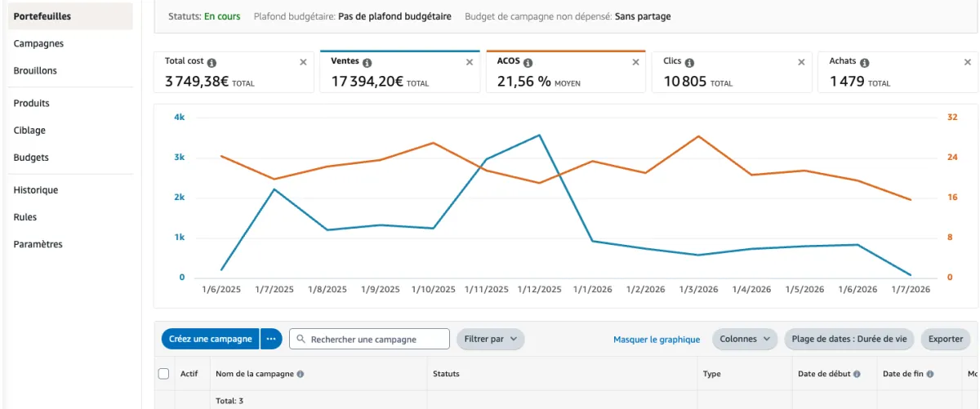
Task: Click the Date de début info icon
Action: point(857,374)
